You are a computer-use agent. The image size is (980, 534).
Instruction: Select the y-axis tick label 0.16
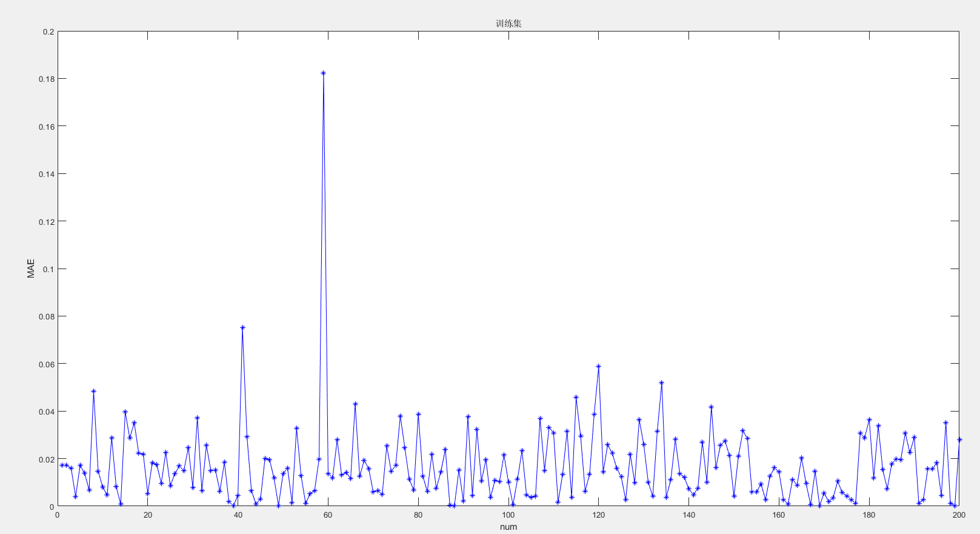point(47,127)
